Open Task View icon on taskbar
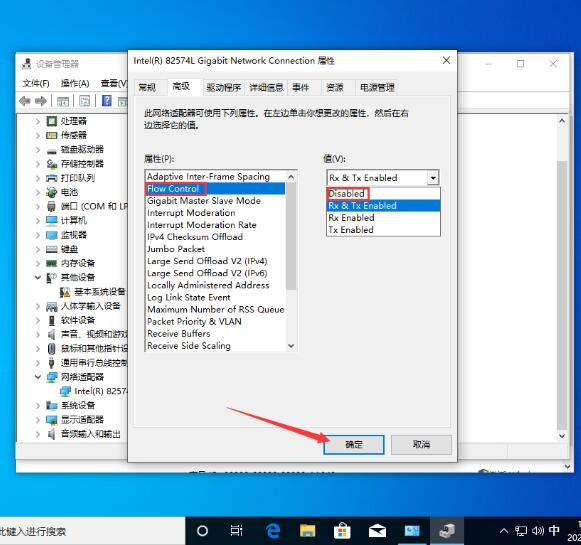The image size is (581, 545). [x=236, y=531]
